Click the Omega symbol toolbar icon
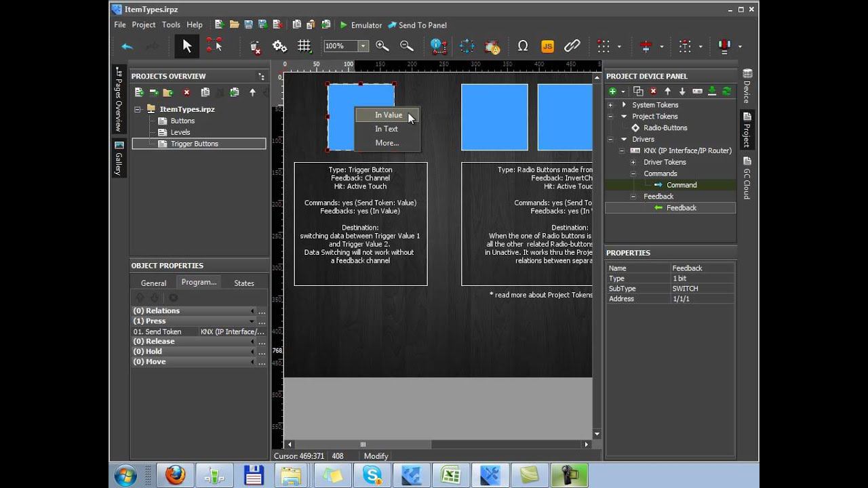The width and height of the screenshot is (868, 488). coord(522,46)
